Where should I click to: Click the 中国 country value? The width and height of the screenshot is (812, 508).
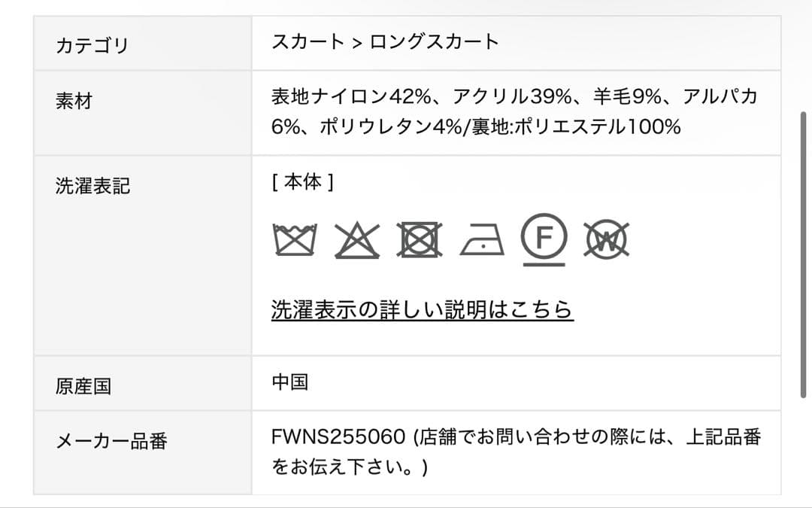290,382
